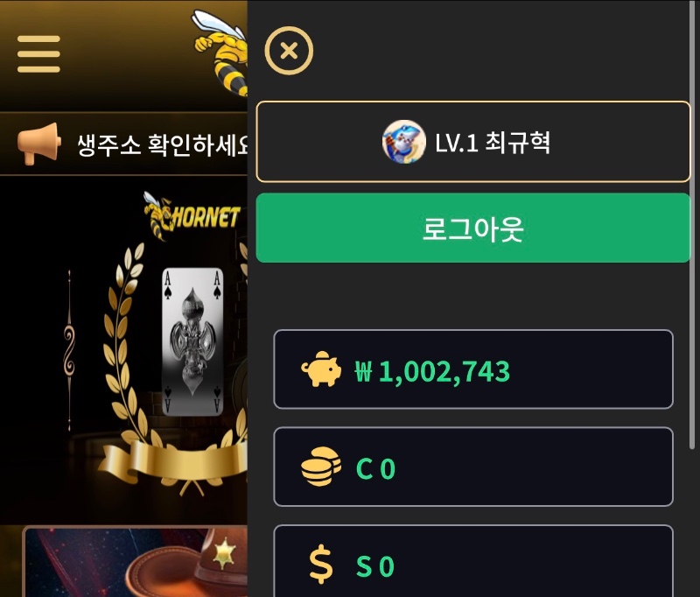Viewport: 700px width, 597px height.
Task: Open the S 0 balance box
Action: (x=473, y=561)
